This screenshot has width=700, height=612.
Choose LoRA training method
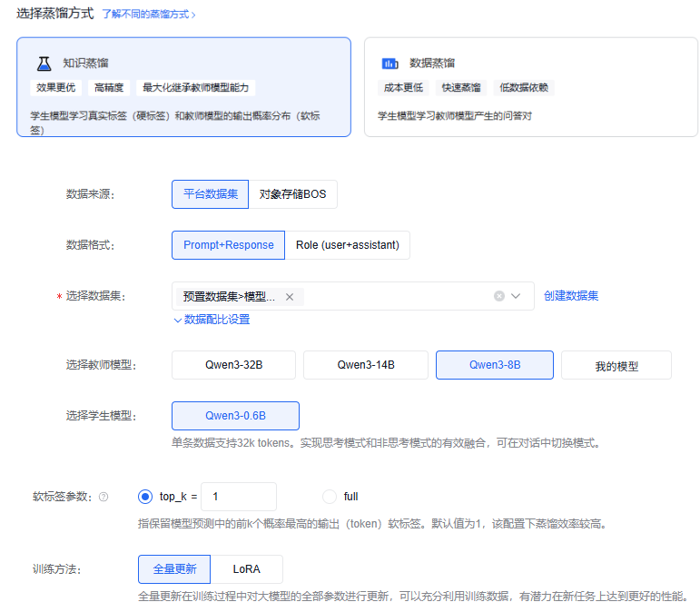[x=246, y=569]
